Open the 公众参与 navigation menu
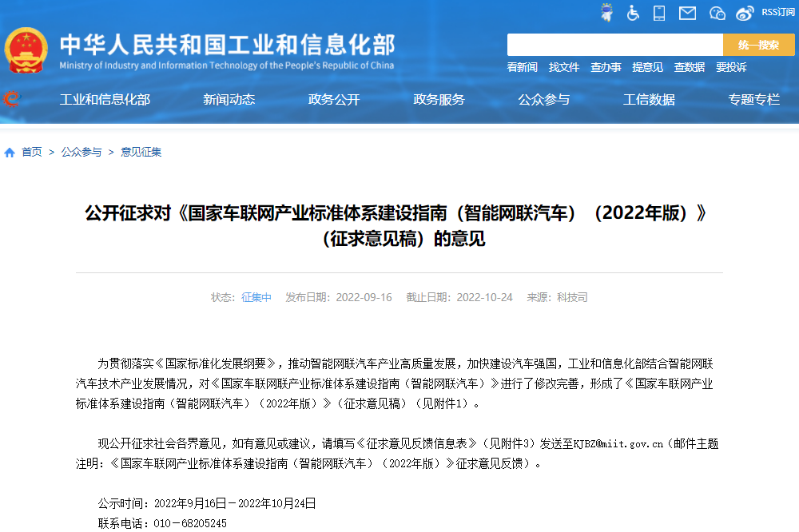The height and width of the screenshot is (532, 799). 544,99
